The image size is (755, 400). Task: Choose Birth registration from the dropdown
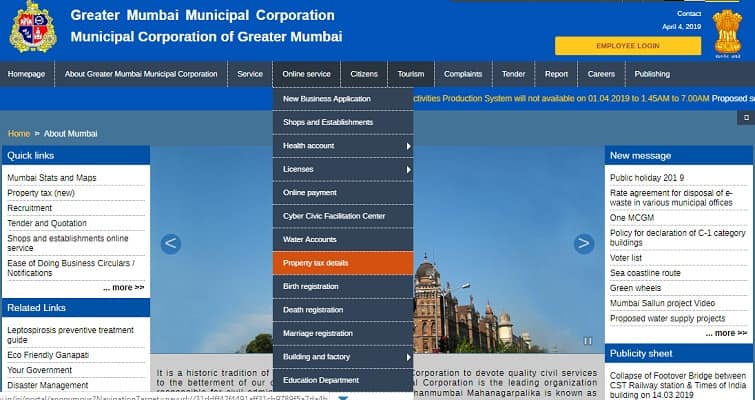[311, 287]
